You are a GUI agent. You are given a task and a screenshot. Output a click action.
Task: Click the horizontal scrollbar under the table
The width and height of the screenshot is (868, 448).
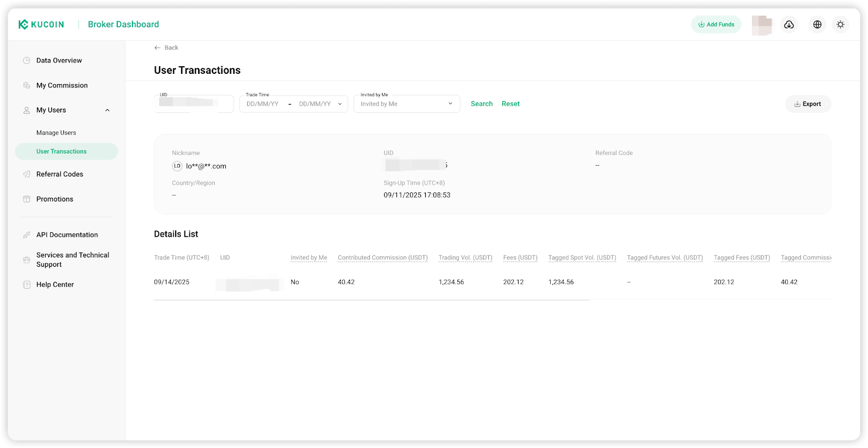click(372, 300)
